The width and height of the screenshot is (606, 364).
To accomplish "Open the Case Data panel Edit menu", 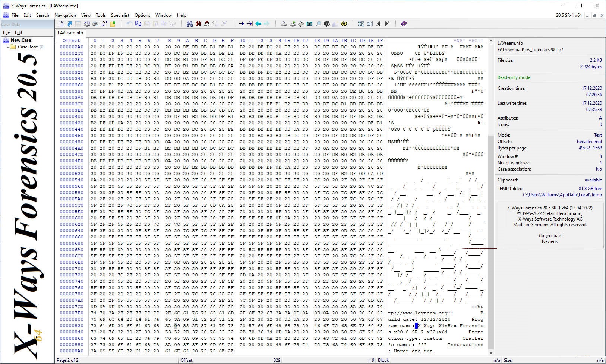I will tap(19, 32).
